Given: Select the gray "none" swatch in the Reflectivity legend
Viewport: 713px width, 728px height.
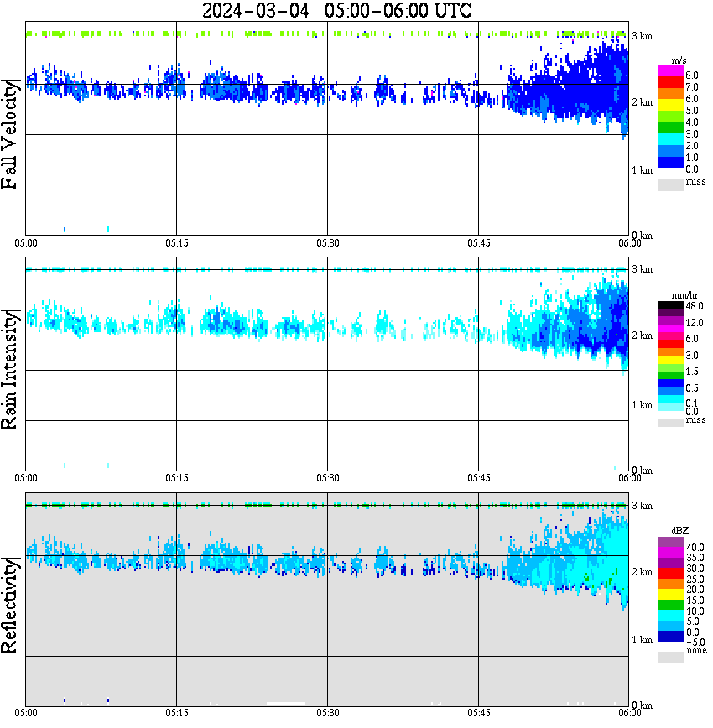Looking at the screenshot, I should pos(670,657).
